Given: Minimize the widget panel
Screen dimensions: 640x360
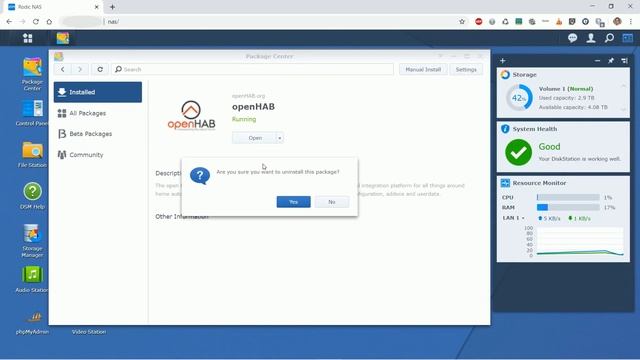Looking at the screenshot, I should tap(598, 60).
